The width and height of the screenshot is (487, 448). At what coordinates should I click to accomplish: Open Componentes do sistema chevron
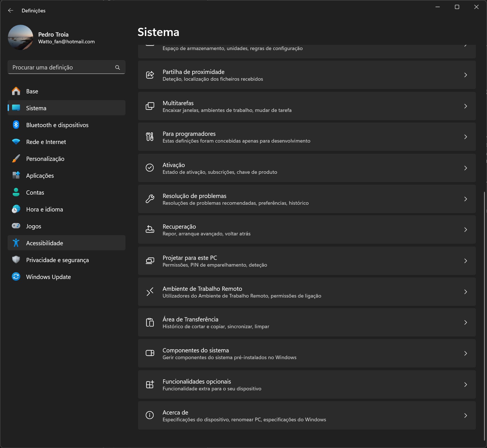coord(465,354)
